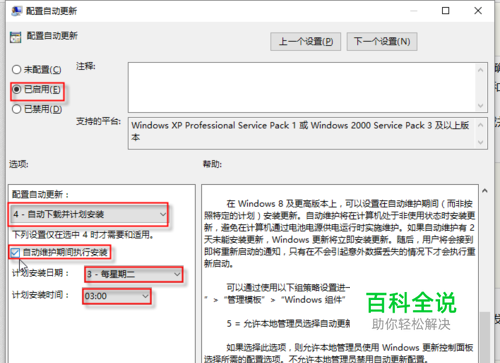Screen dimensions: 500x363
Task: Click the 选项: label
Action: pyautogui.click(x=19, y=164)
